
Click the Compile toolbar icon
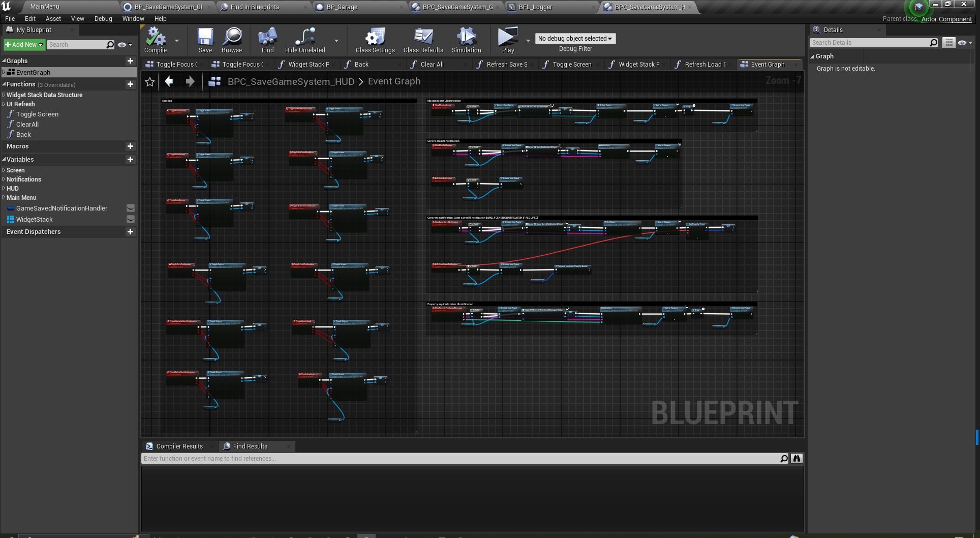pyautogui.click(x=156, y=41)
